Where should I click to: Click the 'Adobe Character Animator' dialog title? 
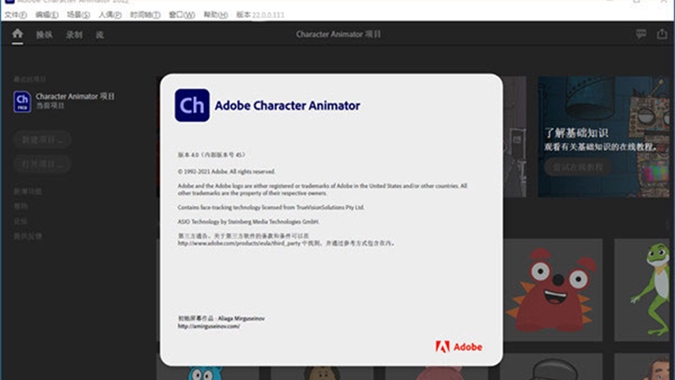287,105
